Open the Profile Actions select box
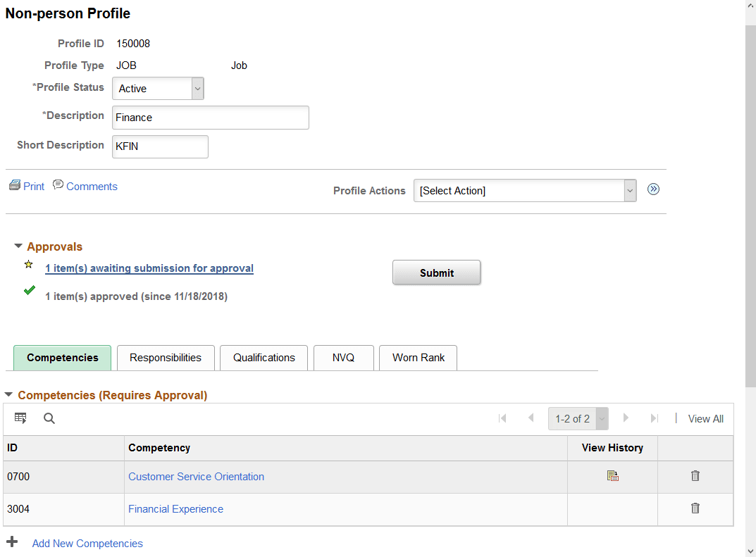Image resolution: width=756 pixels, height=557 pixels. pos(524,191)
